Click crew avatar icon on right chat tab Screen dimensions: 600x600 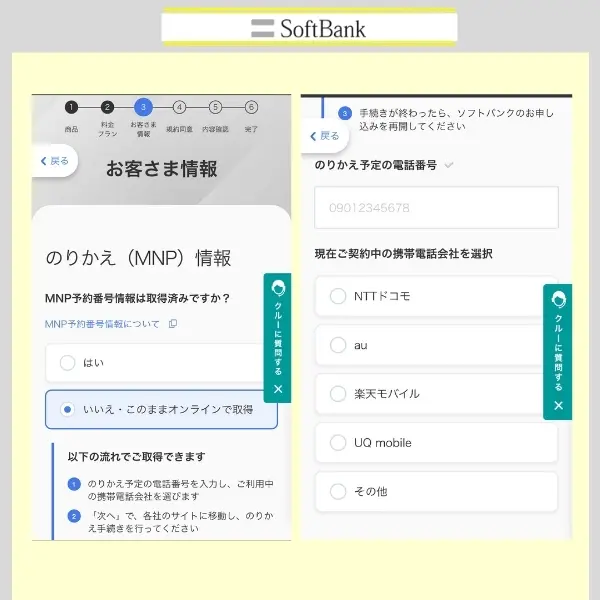[558, 299]
